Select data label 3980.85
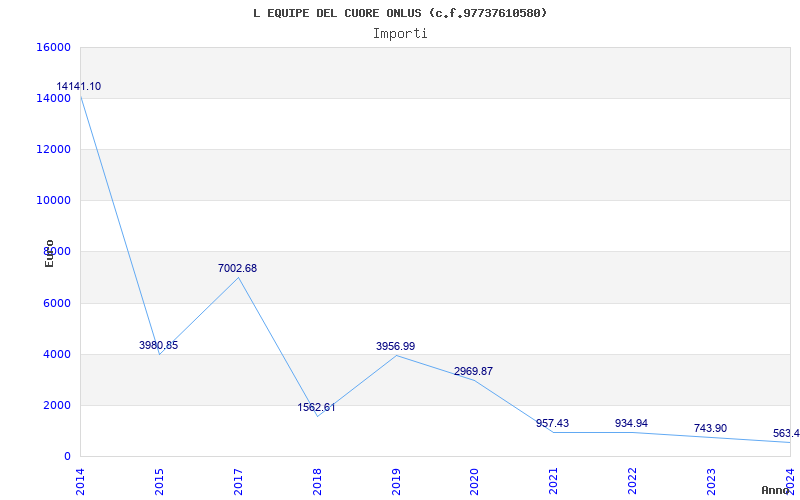The image size is (800, 500). pyautogui.click(x=158, y=345)
